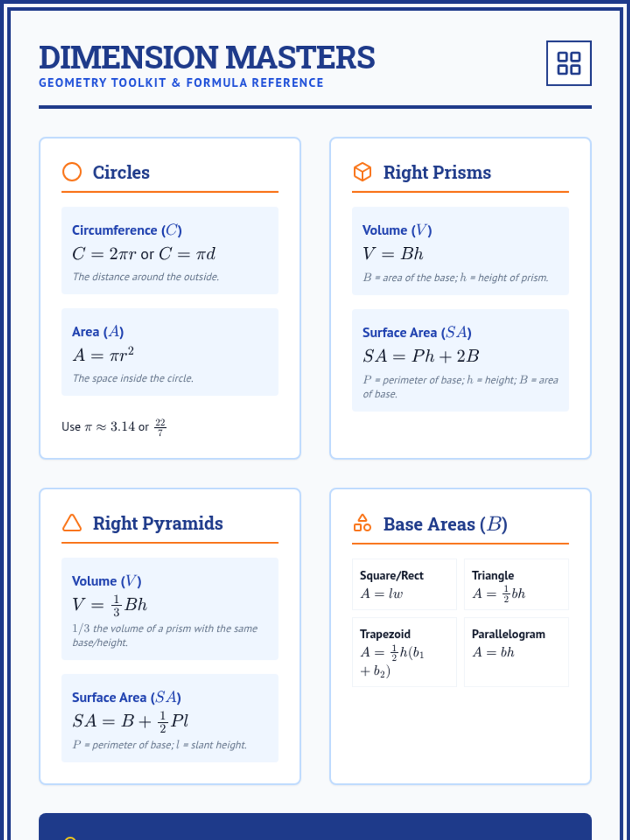Viewport: 630px width, 840px height.
Task: Click the pyramid Surface Area formula card
Action: pos(170,718)
